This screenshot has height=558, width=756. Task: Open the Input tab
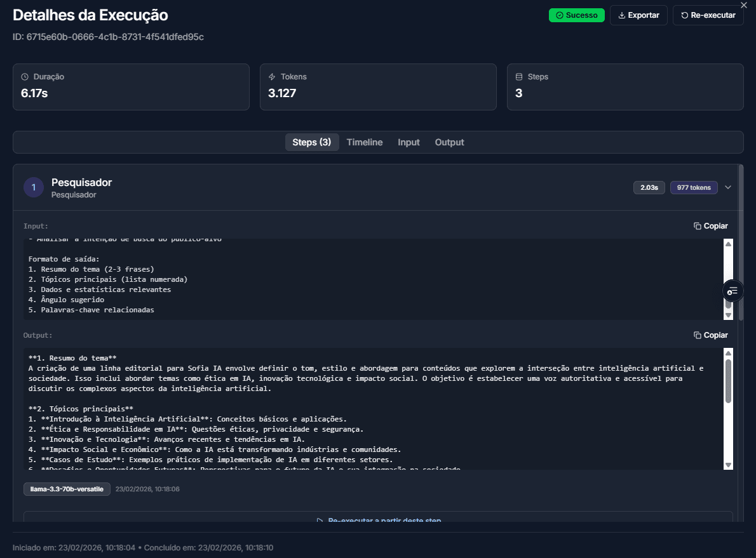[x=408, y=142]
